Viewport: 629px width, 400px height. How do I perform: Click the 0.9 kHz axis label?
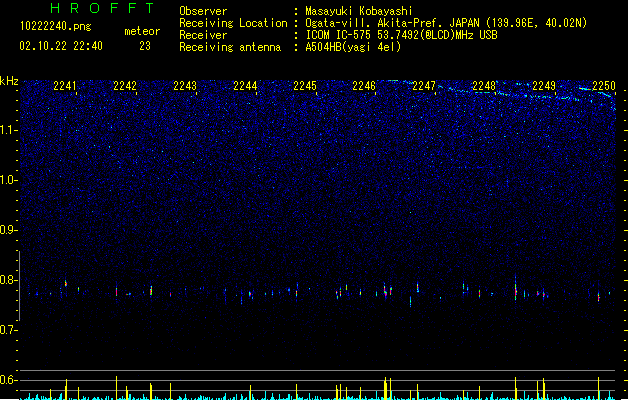click(x=8, y=230)
